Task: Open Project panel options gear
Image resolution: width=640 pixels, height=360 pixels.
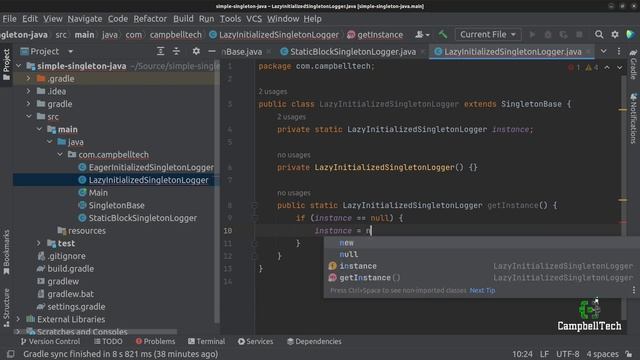Action: [196, 51]
